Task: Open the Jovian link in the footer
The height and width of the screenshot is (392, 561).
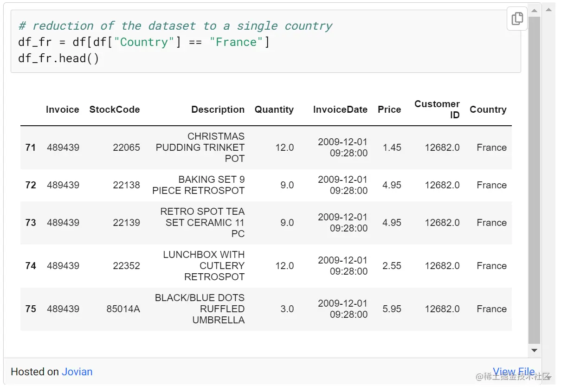Action: (77, 372)
